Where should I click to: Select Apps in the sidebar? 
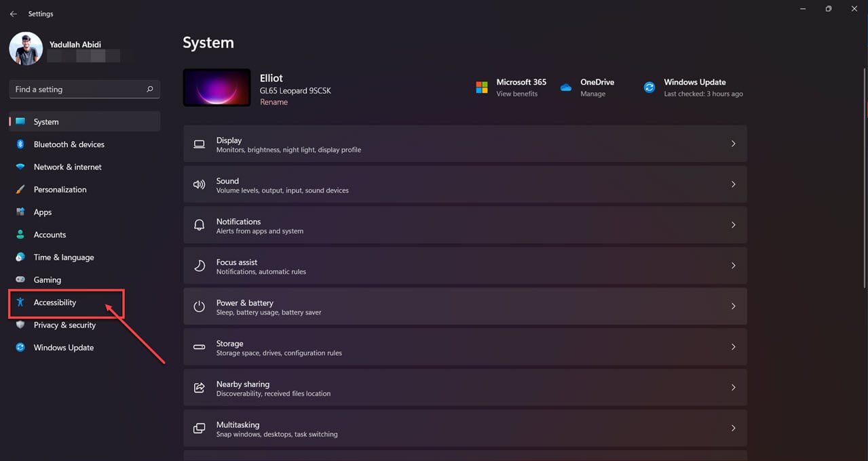click(x=43, y=212)
